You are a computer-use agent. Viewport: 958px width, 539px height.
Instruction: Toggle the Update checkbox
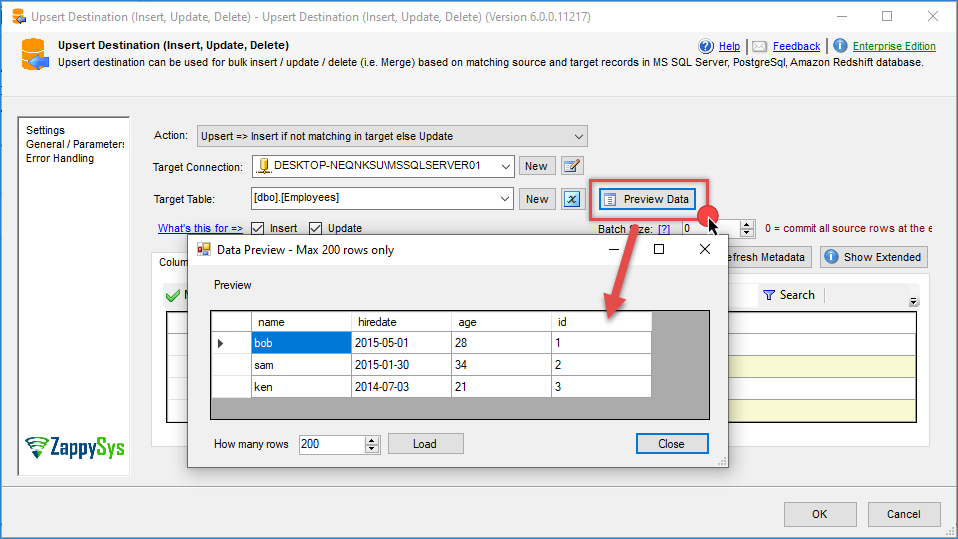point(316,228)
